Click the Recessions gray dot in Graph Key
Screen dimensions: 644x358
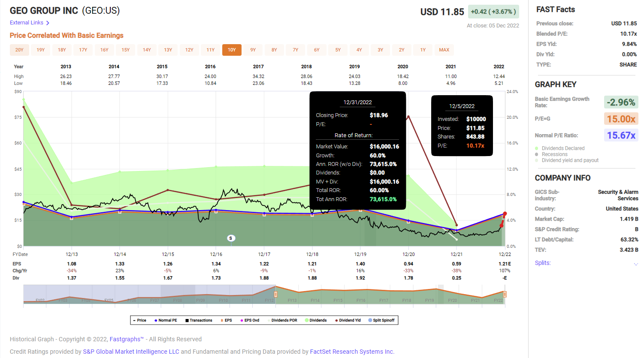[x=537, y=154]
